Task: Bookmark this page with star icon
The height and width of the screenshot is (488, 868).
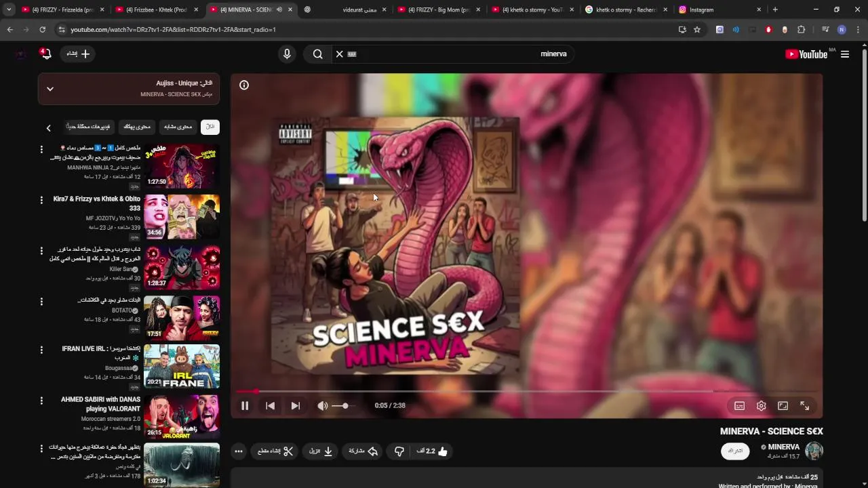Action: click(x=697, y=30)
